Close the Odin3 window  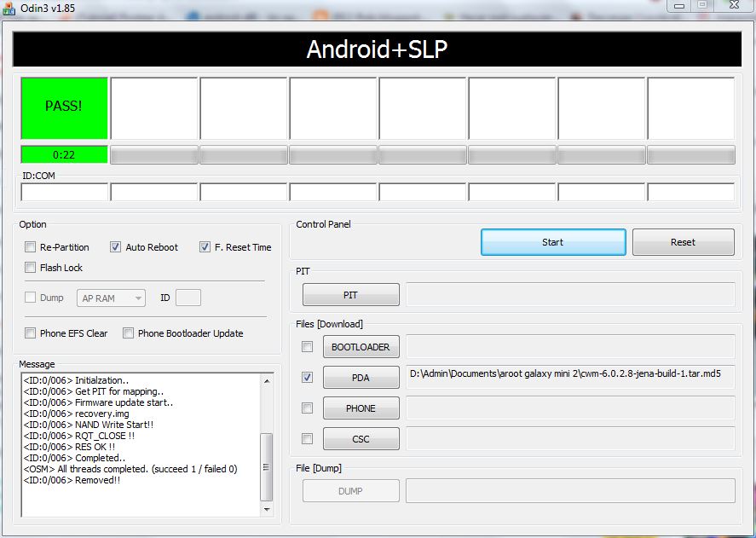pyautogui.click(x=735, y=5)
